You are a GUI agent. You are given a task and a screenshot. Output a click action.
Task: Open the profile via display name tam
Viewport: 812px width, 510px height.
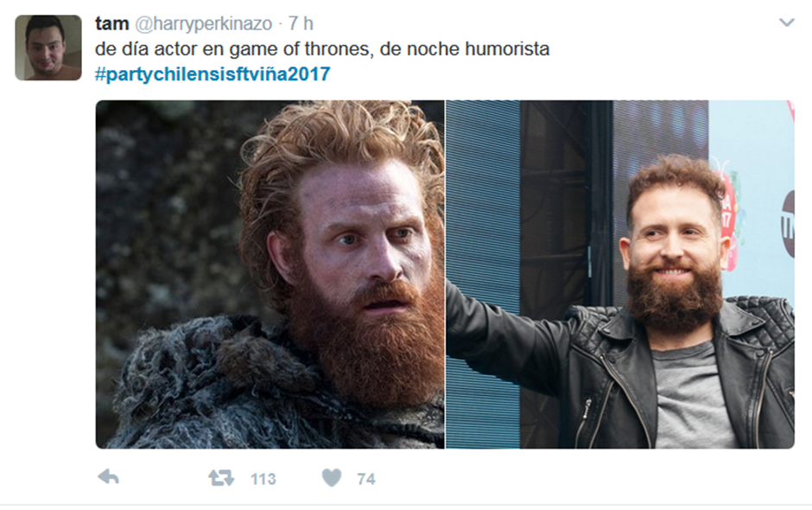click(111, 23)
